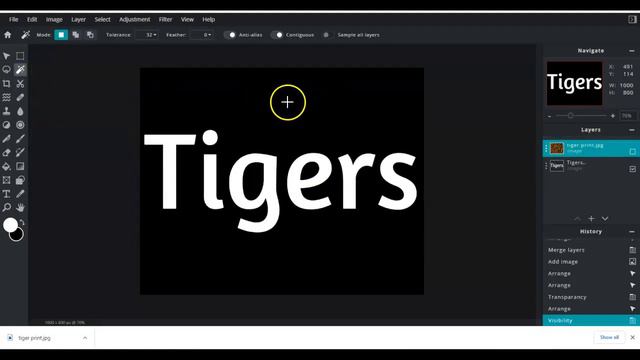
Task: Add a new layer with plus button
Action: [591, 219]
